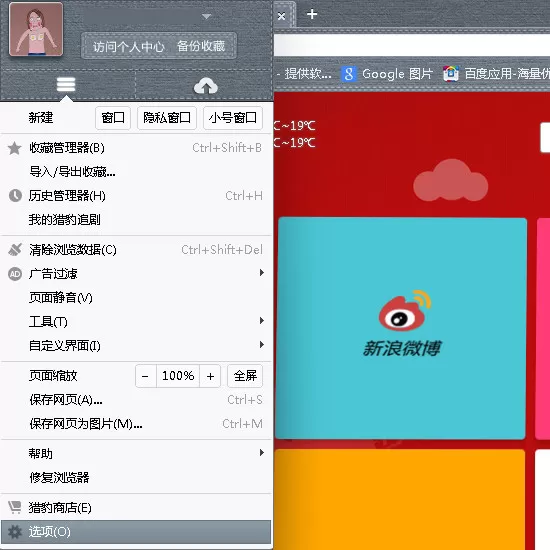
Task: Click the user avatar picture
Action: [36, 29]
